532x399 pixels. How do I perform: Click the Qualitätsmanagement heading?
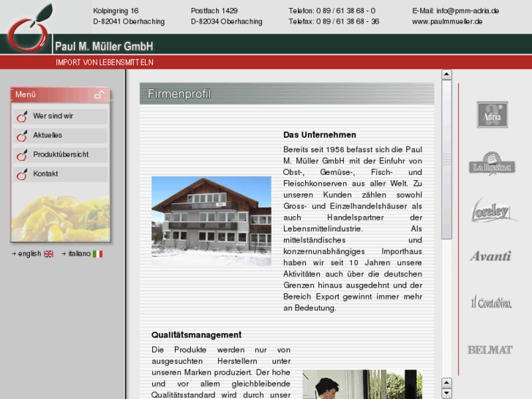196,335
